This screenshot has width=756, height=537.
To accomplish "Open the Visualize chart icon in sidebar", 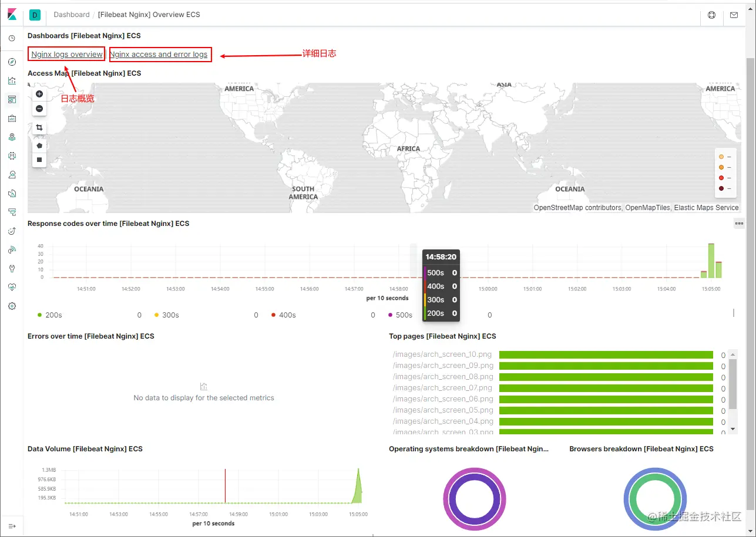I will coord(12,80).
